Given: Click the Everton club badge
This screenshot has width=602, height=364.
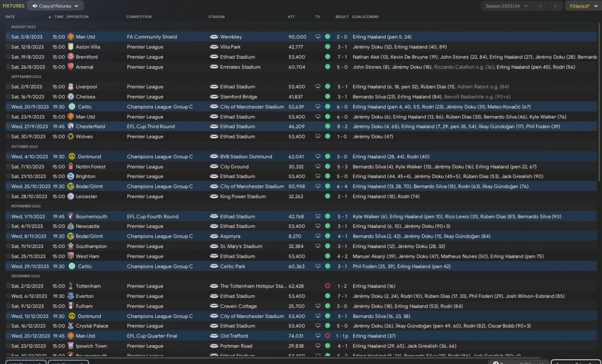Looking at the screenshot, I should (x=71, y=296).
